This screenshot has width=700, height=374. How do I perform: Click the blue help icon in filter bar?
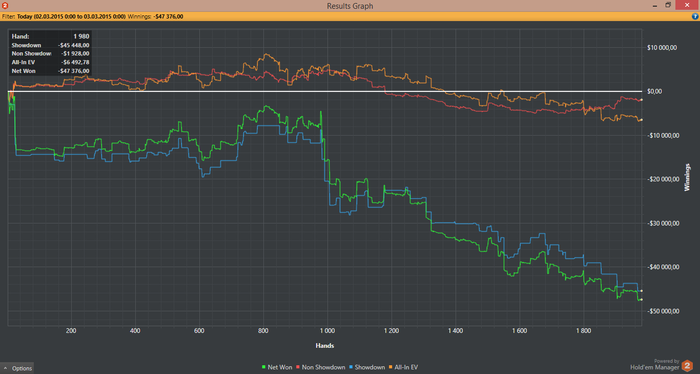pos(695,17)
